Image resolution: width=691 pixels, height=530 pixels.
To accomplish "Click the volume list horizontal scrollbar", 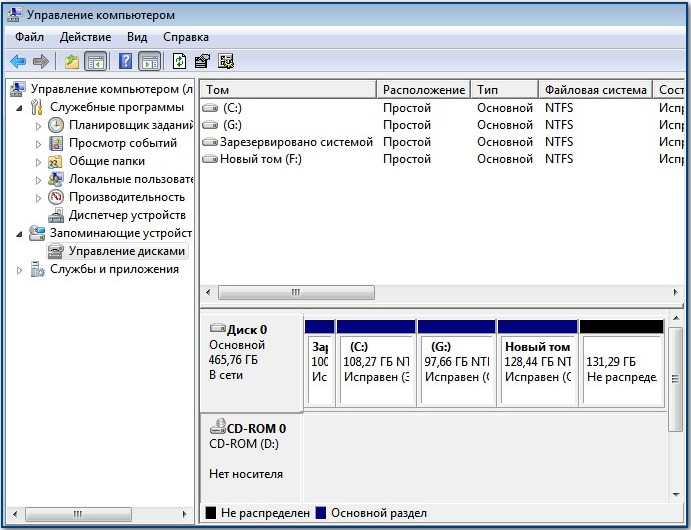I will click(296, 293).
